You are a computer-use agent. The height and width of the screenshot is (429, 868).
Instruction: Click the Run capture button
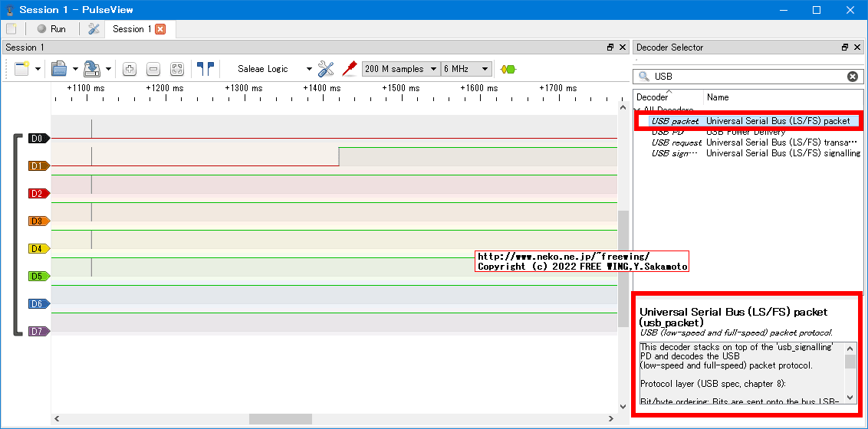(x=51, y=29)
